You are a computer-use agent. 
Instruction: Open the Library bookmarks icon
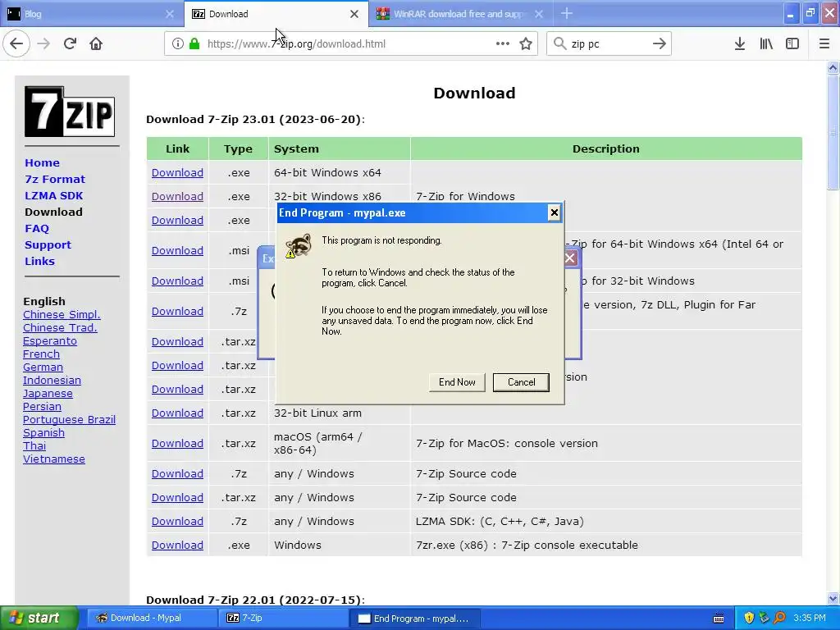pyautogui.click(x=766, y=44)
